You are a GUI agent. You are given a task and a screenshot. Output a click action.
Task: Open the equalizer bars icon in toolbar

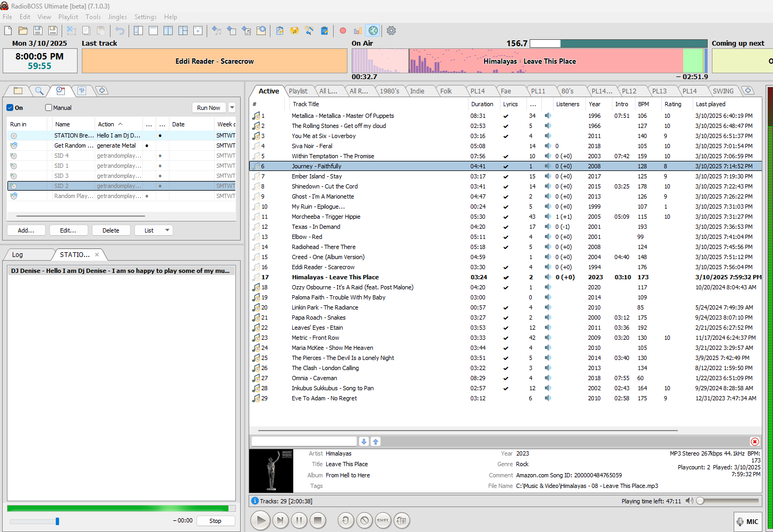[358, 31]
